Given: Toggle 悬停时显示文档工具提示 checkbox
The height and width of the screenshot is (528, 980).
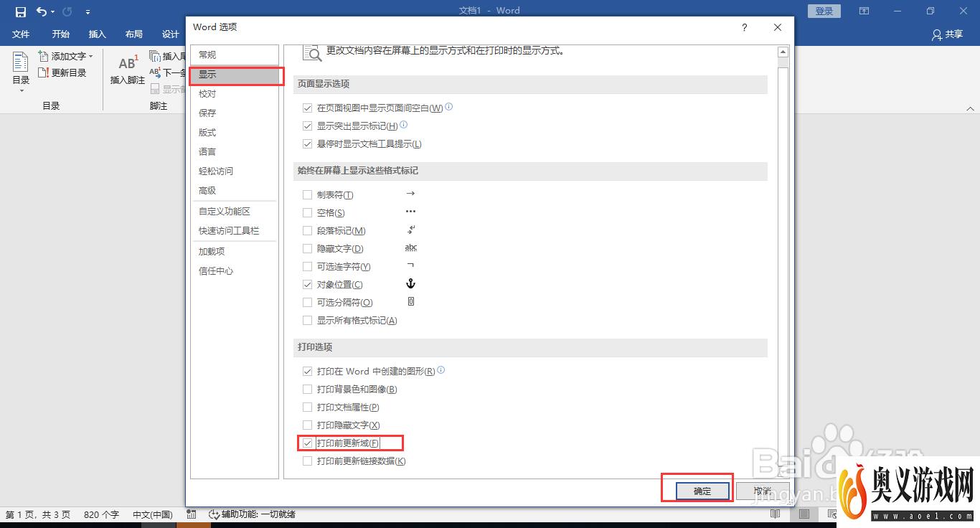Looking at the screenshot, I should (x=307, y=143).
